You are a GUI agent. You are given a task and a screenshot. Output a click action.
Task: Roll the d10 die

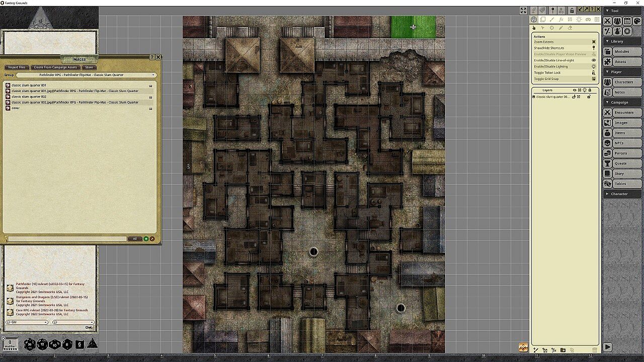click(55, 344)
